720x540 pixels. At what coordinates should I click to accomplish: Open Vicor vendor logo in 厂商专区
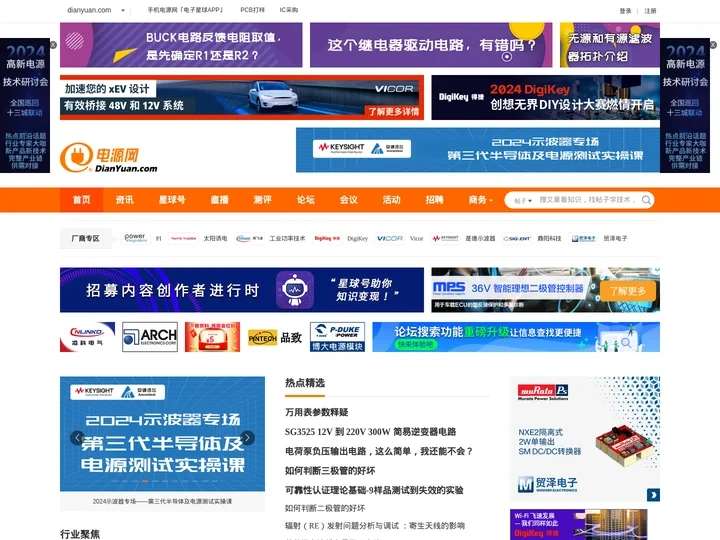(390, 238)
